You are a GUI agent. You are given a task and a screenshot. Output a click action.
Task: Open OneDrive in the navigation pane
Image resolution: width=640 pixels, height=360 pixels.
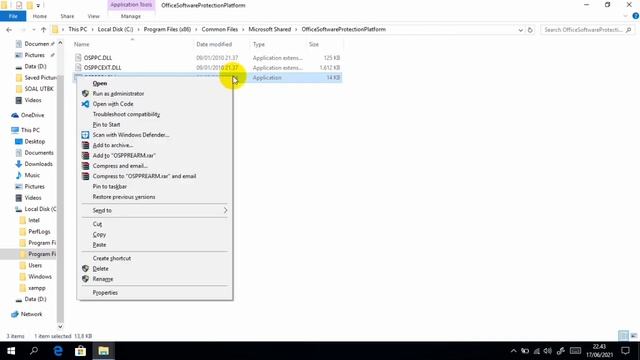point(32,115)
